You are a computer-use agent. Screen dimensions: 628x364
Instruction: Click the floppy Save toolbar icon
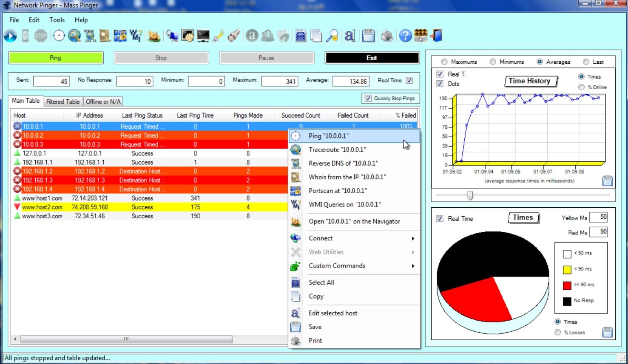point(368,36)
